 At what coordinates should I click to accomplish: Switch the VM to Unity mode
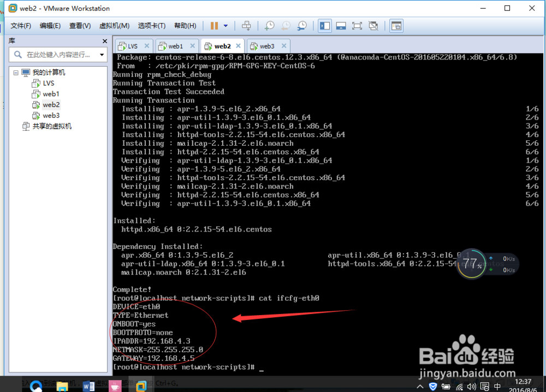click(373, 26)
